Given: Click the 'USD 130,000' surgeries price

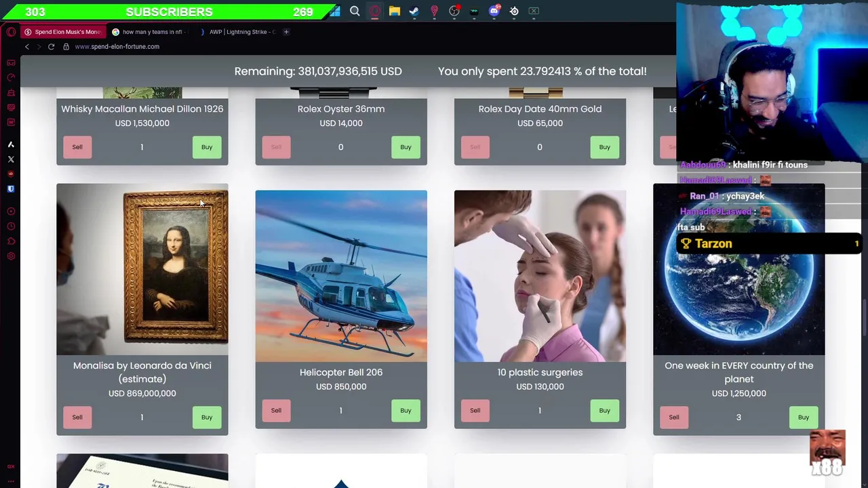Looking at the screenshot, I should tap(540, 387).
